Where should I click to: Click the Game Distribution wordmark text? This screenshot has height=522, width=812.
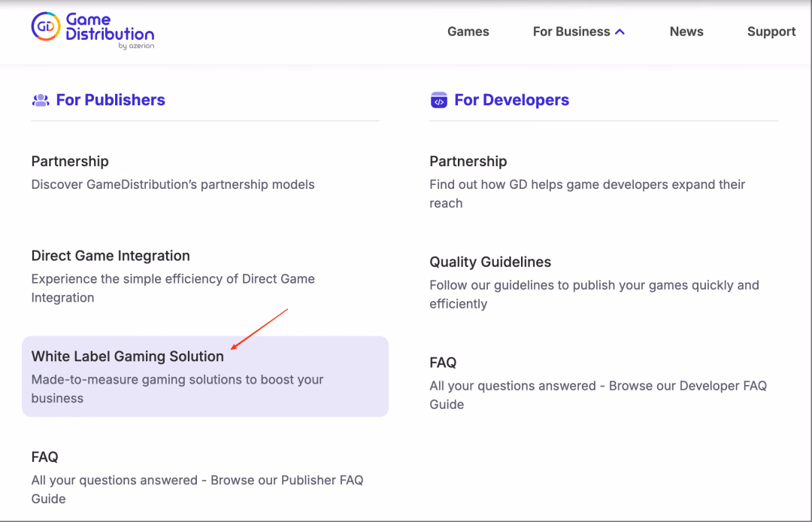110,27
